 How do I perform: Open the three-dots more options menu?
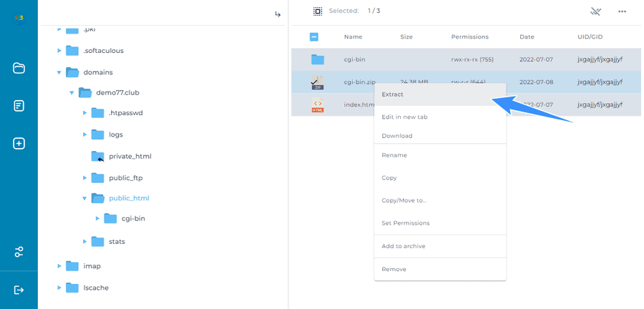tap(623, 11)
